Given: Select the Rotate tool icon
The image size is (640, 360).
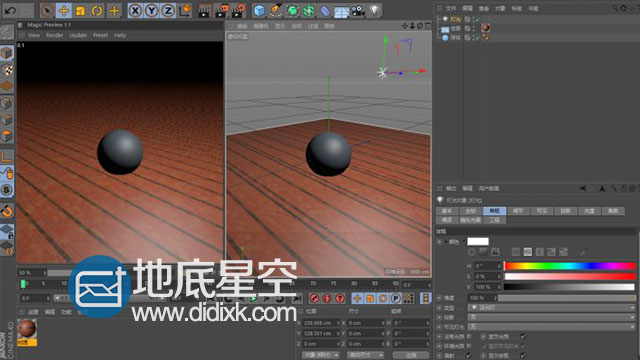Looking at the screenshot, I should click(97, 11).
